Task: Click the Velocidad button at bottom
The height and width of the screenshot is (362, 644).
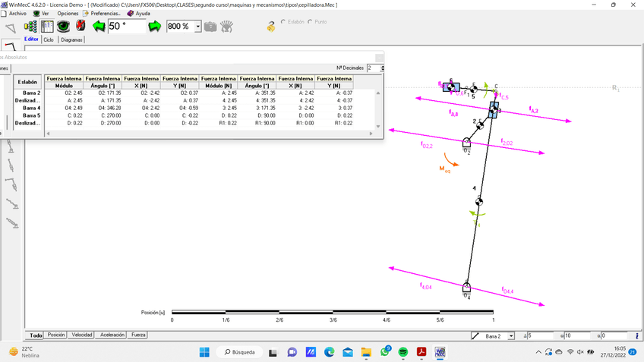Action: coord(81,335)
